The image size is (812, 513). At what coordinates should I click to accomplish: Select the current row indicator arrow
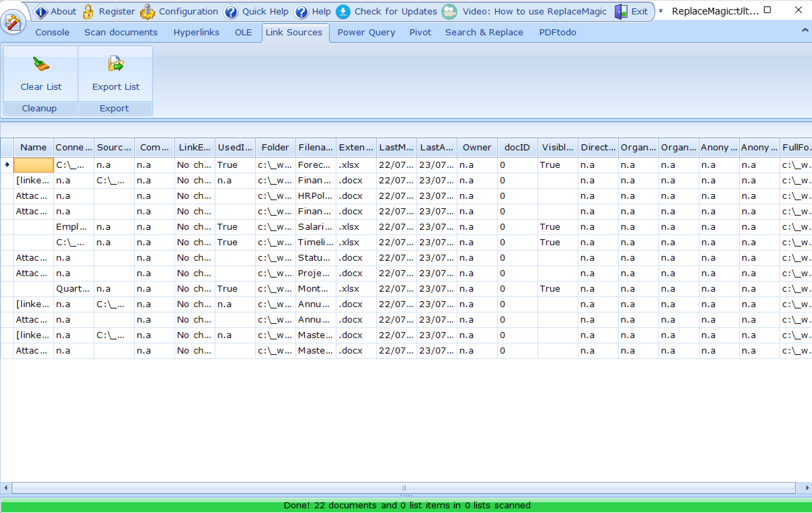(x=7, y=165)
